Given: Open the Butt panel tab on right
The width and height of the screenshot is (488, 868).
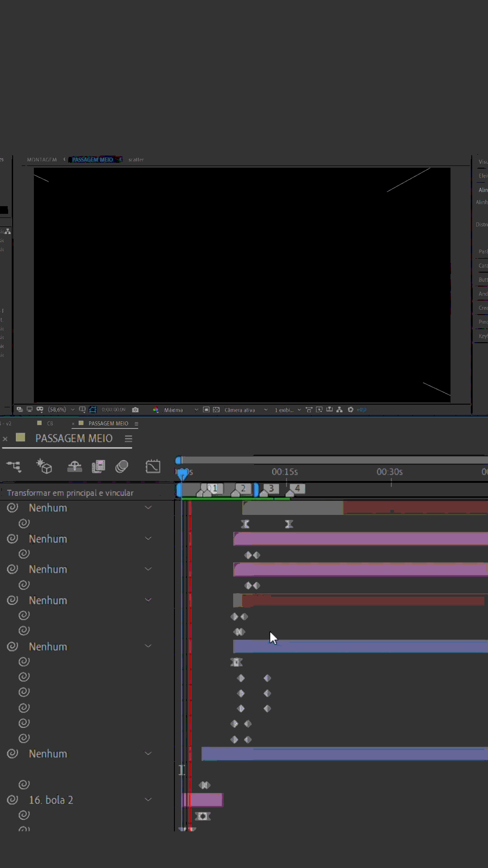Looking at the screenshot, I should pyautogui.click(x=483, y=279).
